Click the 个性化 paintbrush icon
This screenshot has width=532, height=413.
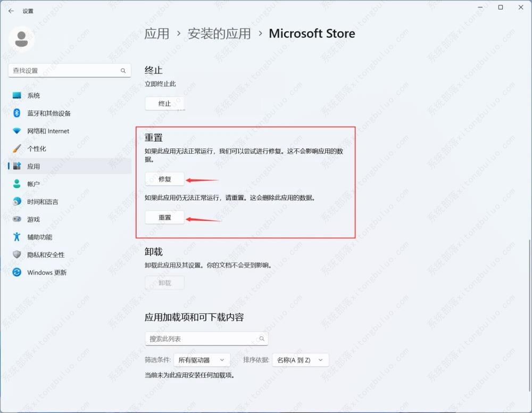[17, 148]
